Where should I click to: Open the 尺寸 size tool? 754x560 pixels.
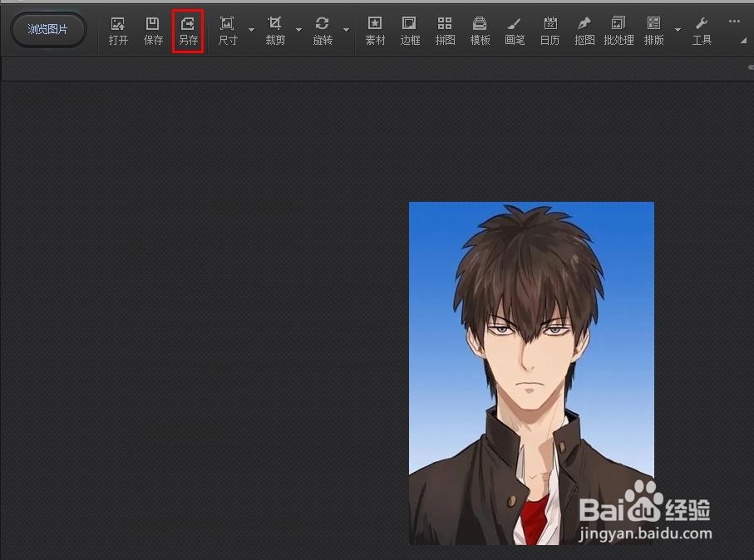click(x=228, y=31)
